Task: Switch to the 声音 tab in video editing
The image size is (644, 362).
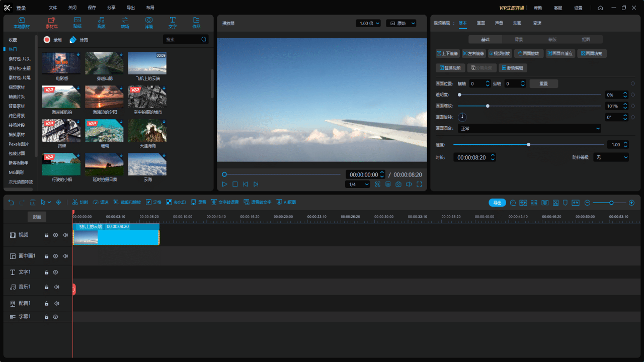Action: [x=499, y=23]
